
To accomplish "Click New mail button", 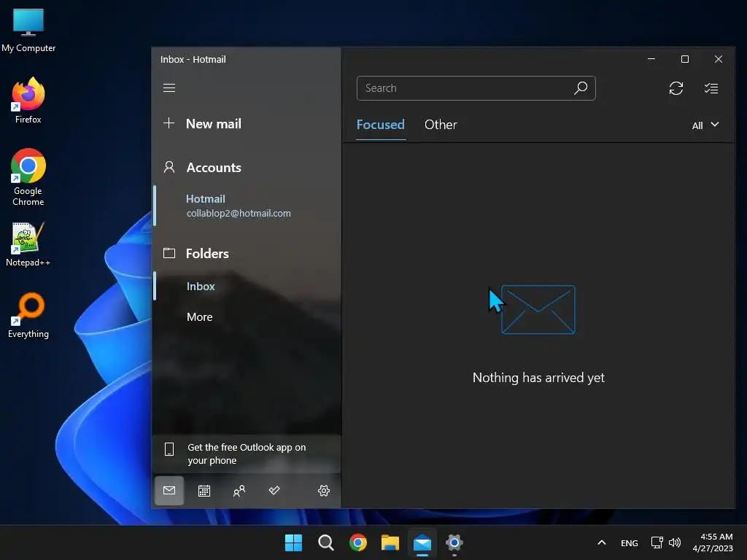I will (x=214, y=124).
